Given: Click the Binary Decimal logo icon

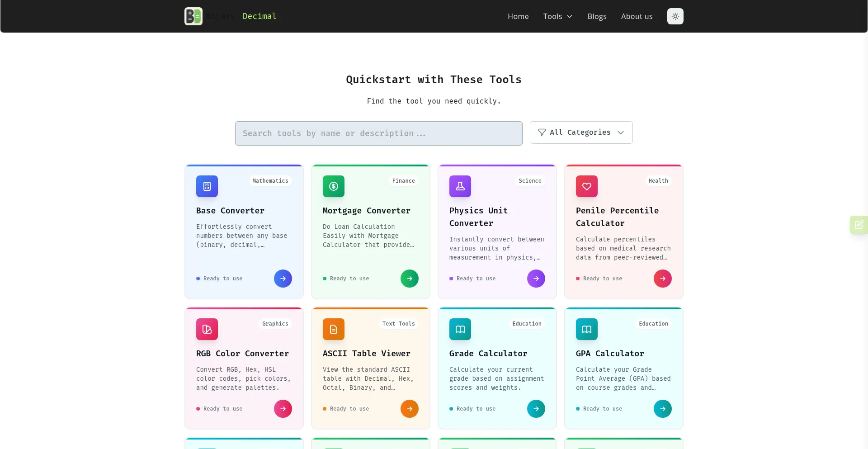Looking at the screenshot, I should coord(193,16).
